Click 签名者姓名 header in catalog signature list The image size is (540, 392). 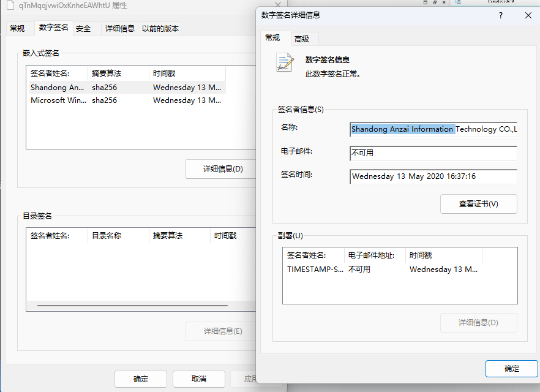tap(58, 236)
